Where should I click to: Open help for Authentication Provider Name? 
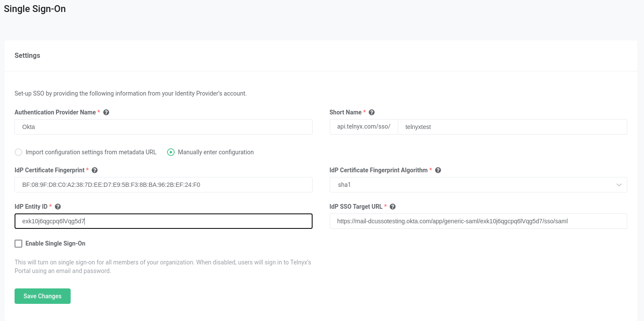click(106, 112)
